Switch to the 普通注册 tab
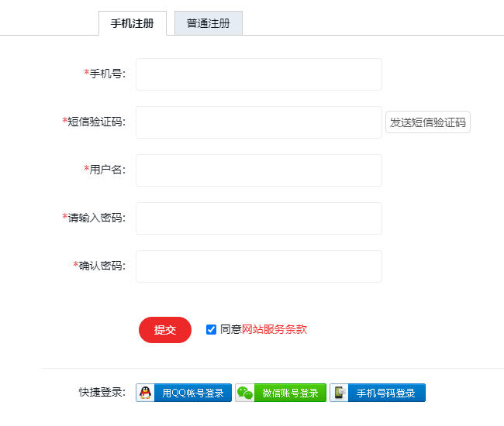Screen dimensions: 504x426 click(x=209, y=23)
